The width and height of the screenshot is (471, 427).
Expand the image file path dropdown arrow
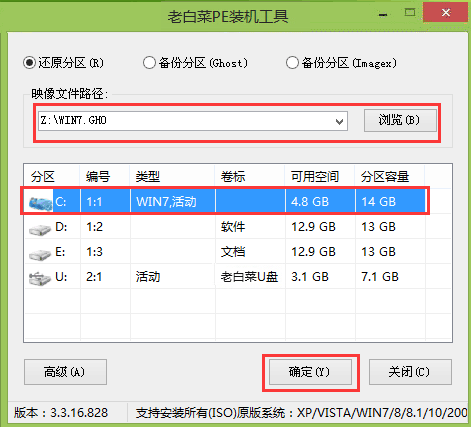pos(339,121)
